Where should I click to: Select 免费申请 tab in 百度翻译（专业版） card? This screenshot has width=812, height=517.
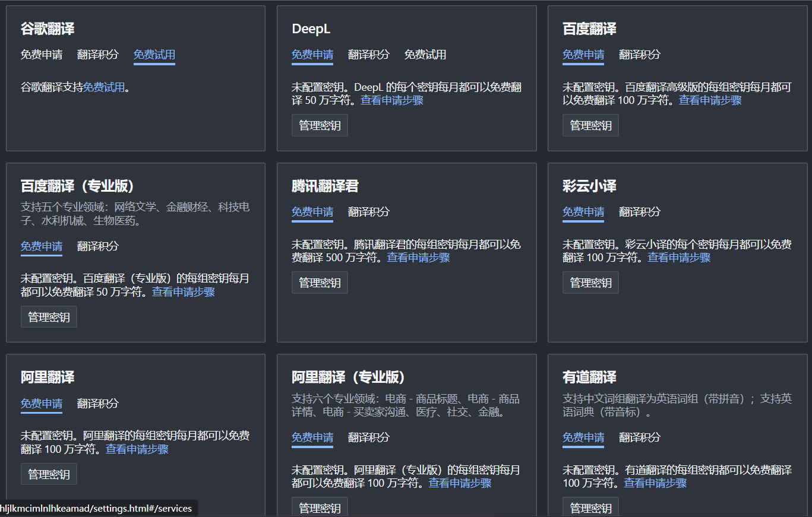(42, 246)
